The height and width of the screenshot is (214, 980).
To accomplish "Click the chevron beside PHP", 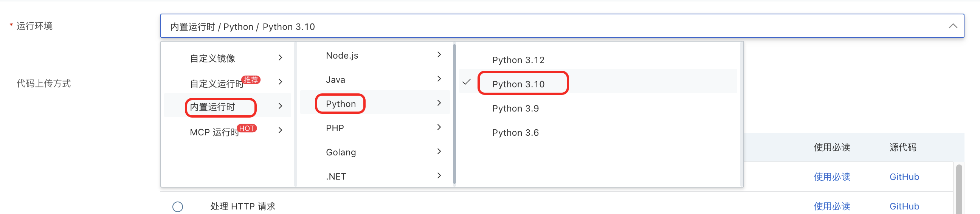I will (x=439, y=127).
